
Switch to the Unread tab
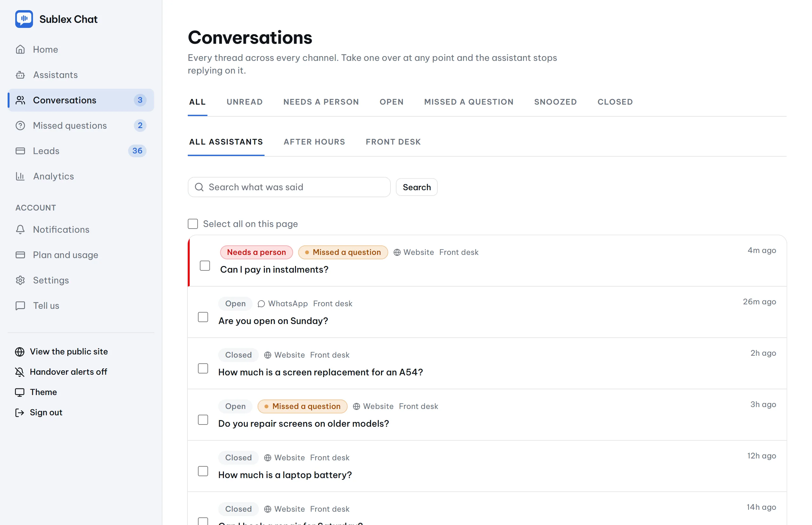245,102
